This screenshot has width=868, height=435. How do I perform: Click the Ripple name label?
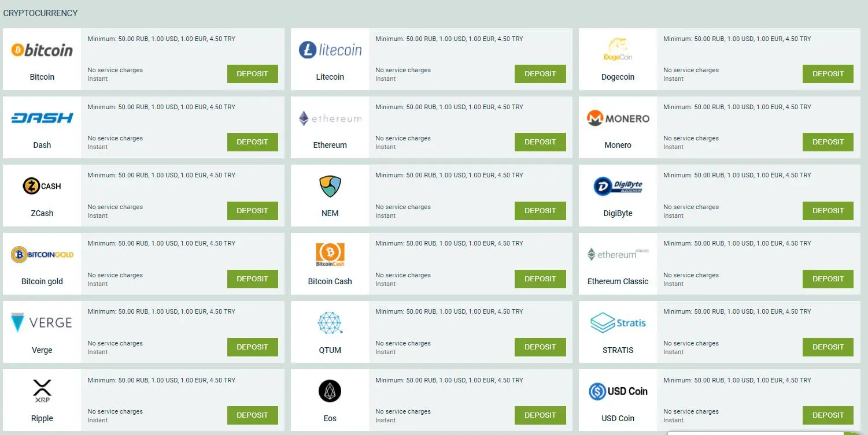pos(42,418)
